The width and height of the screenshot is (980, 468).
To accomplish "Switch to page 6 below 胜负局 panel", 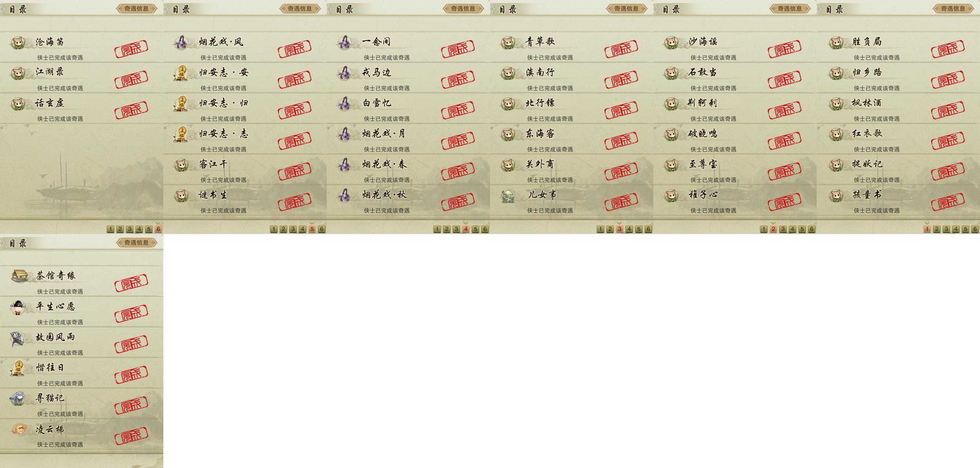I will pos(975,229).
